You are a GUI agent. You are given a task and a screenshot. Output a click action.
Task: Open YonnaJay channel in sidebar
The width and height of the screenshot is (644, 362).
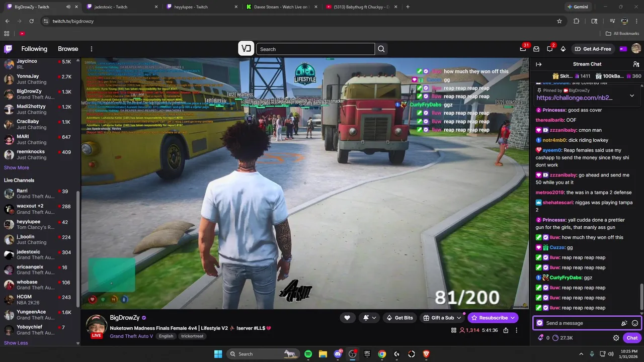click(40, 79)
